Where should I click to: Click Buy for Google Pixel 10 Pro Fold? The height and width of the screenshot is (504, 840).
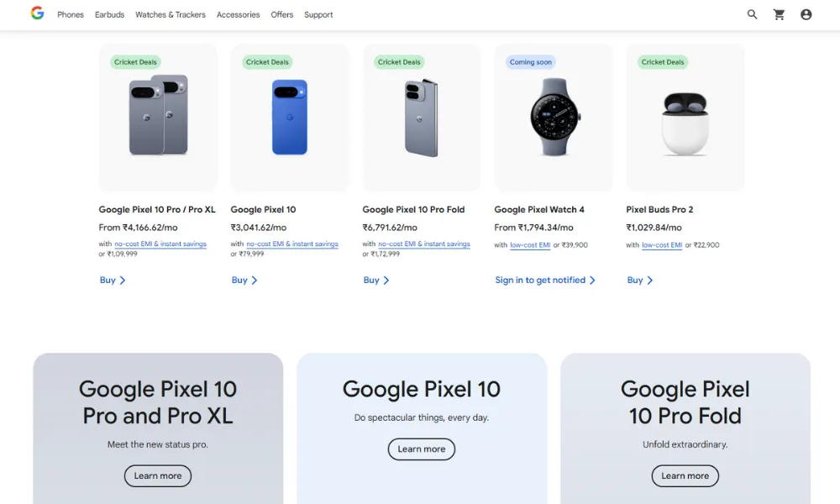coord(376,281)
